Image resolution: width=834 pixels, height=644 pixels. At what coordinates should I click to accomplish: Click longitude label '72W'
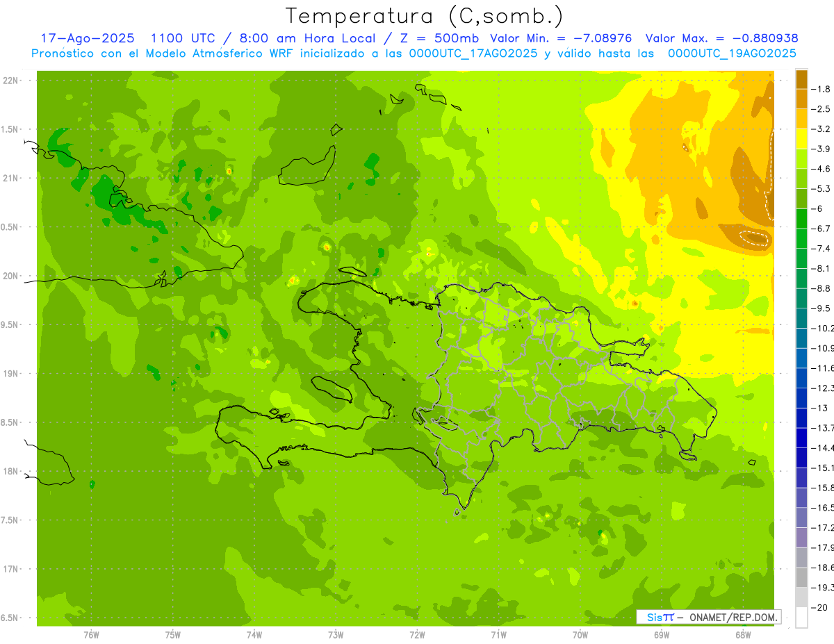point(417,635)
